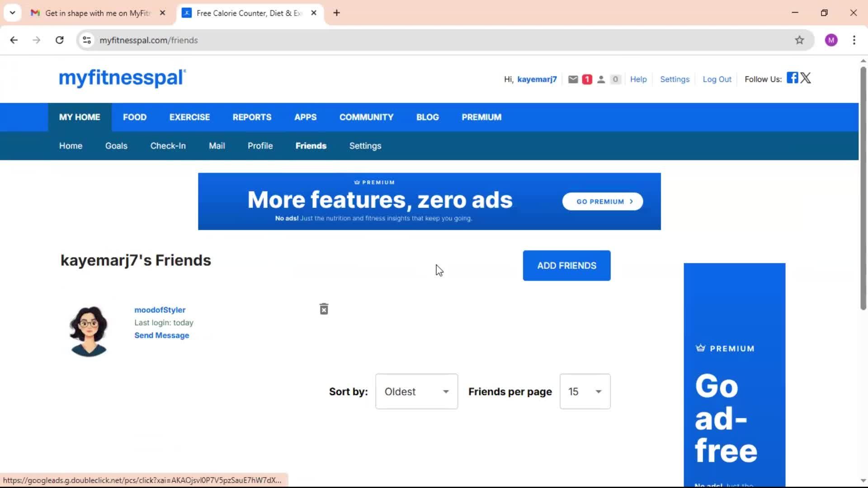Image resolution: width=868 pixels, height=488 pixels.
Task: Open the BLOG menu
Action: 427,117
